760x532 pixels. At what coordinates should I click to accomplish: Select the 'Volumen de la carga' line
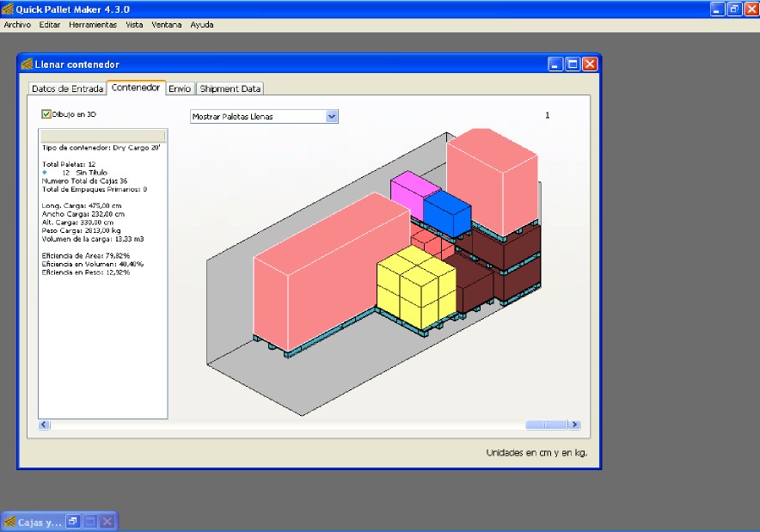tap(93, 239)
